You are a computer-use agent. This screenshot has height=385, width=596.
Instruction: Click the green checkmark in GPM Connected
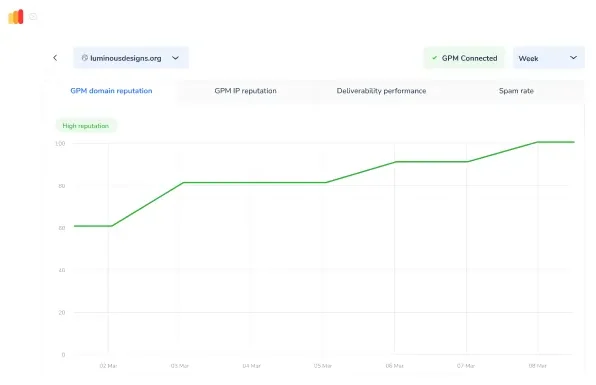coord(434,58)
